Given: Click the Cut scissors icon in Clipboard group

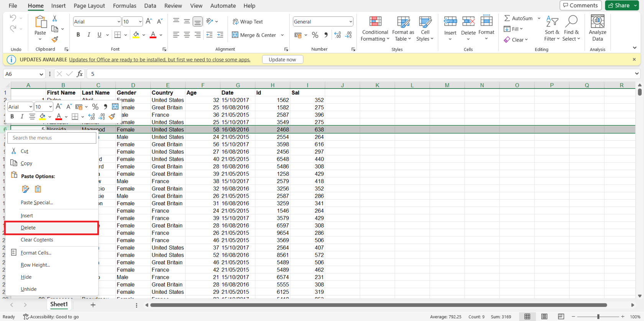Looking at the screenshot, I should pos(55,18).
